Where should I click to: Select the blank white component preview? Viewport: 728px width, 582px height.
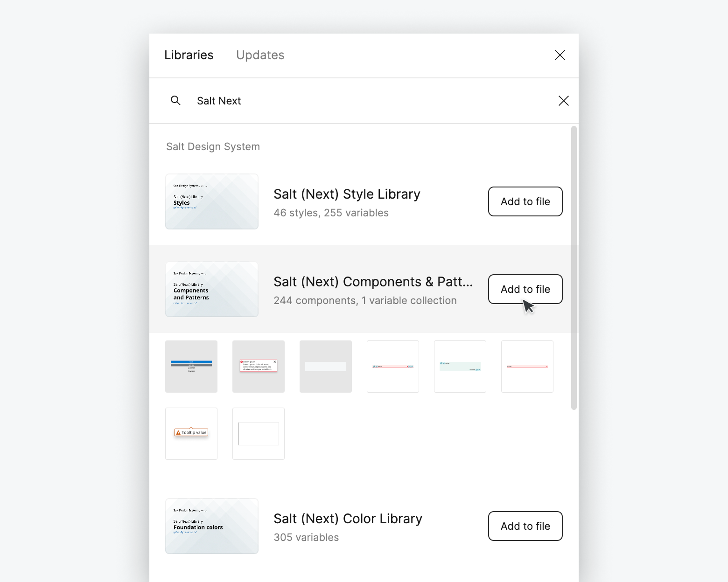tap(258, 433)
